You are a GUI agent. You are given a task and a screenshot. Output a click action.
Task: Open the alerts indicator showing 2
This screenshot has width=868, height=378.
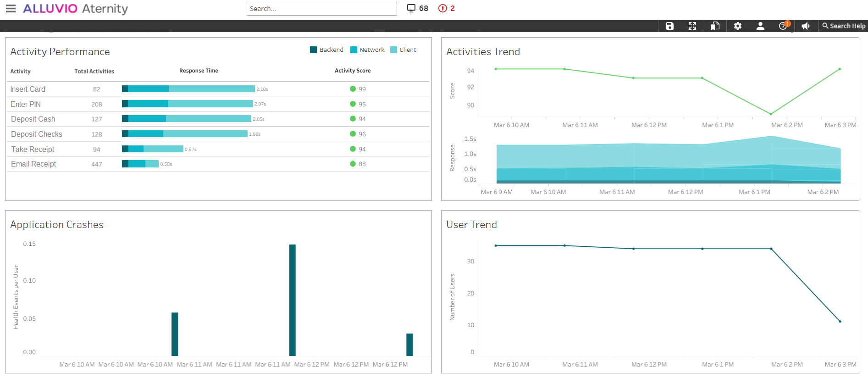(447, 8)
